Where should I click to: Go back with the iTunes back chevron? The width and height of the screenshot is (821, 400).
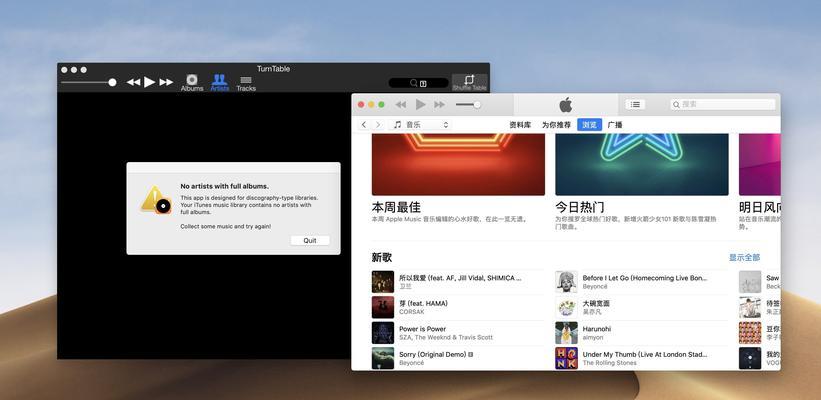tap(364, 125)
